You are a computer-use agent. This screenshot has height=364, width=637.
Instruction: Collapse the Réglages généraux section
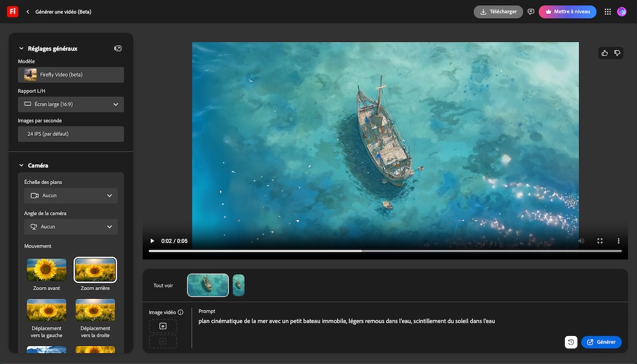[22, 48]
